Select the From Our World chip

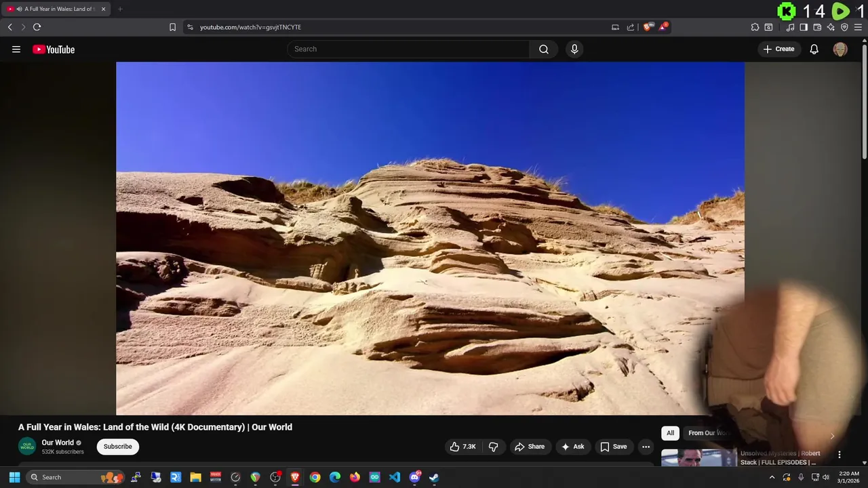(708, 433)
